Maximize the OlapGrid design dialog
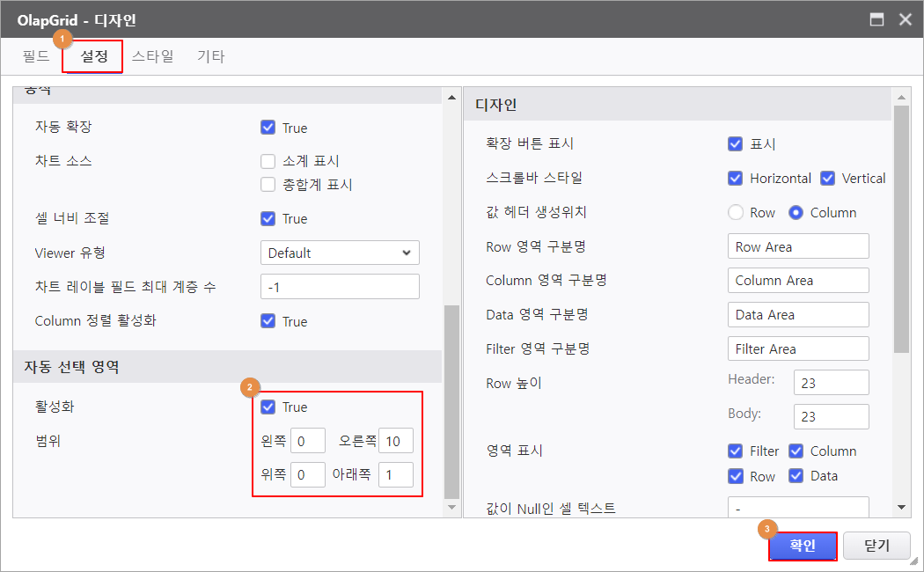This screenshot has height=572, width=924. coord(876,19)
